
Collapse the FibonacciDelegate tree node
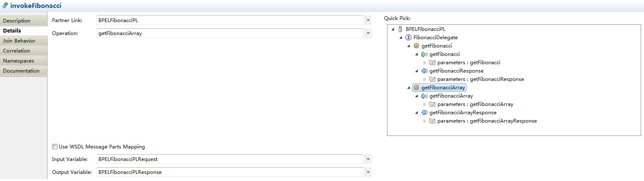pyautogui.click(x=401, y=38)
